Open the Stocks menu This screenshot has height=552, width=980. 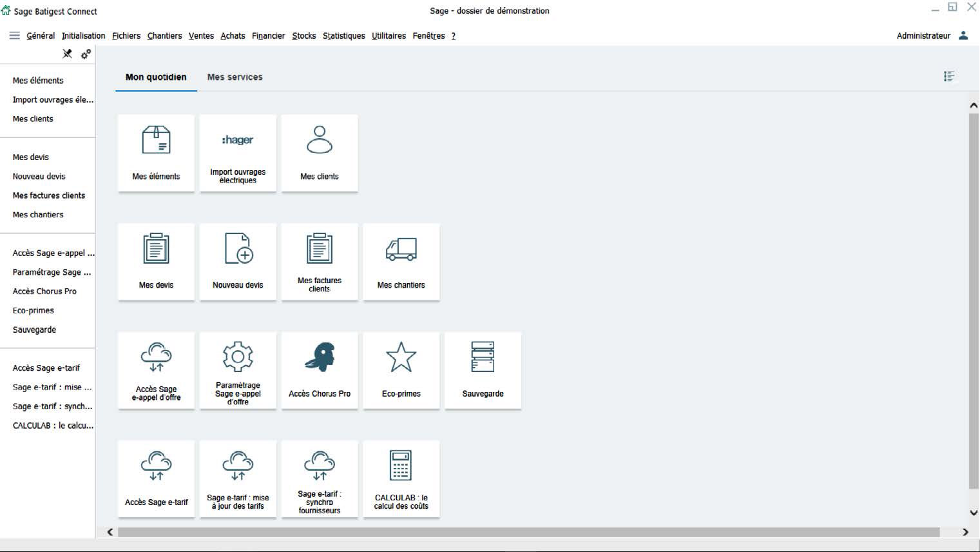point(304,35)
